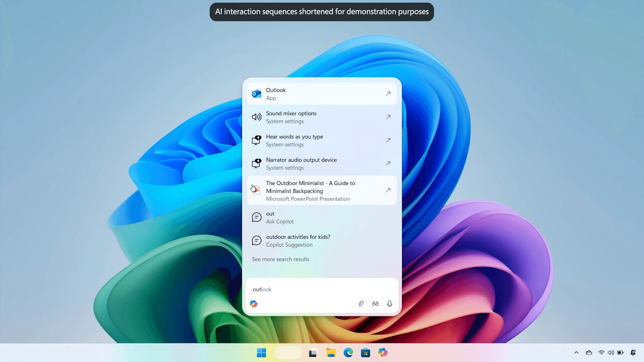
Task: Select the PowerPoint file icon in results
Action: 256,190
